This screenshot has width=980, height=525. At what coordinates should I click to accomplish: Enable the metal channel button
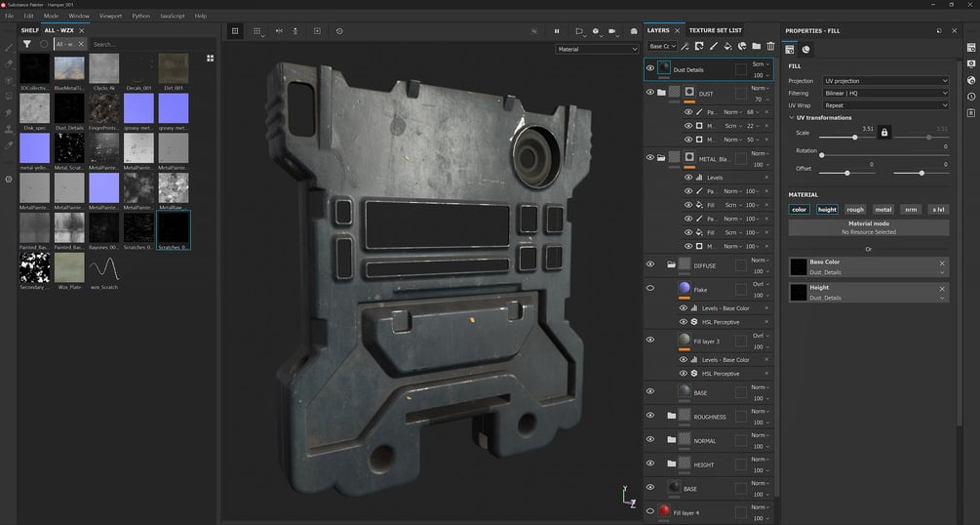pos(883,210)
